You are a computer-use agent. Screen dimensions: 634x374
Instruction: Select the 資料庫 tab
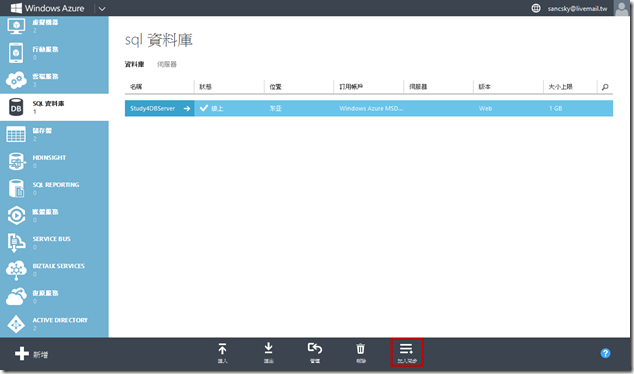pyautogui.click(x=135, y=64)
